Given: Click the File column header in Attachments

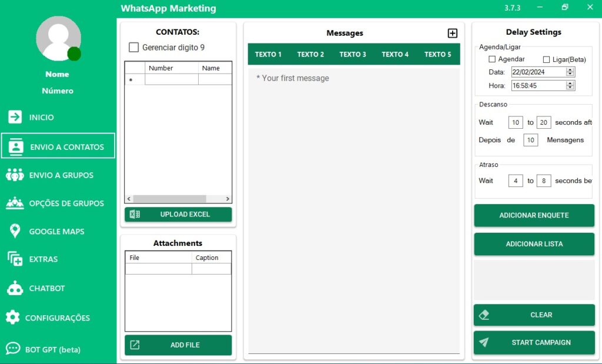Looking at the screenshot, I should 159,257.
